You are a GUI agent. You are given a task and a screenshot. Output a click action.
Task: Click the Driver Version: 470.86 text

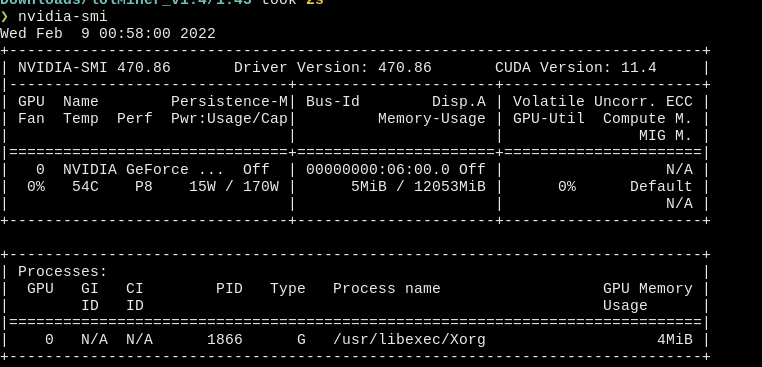coord(333,68)
